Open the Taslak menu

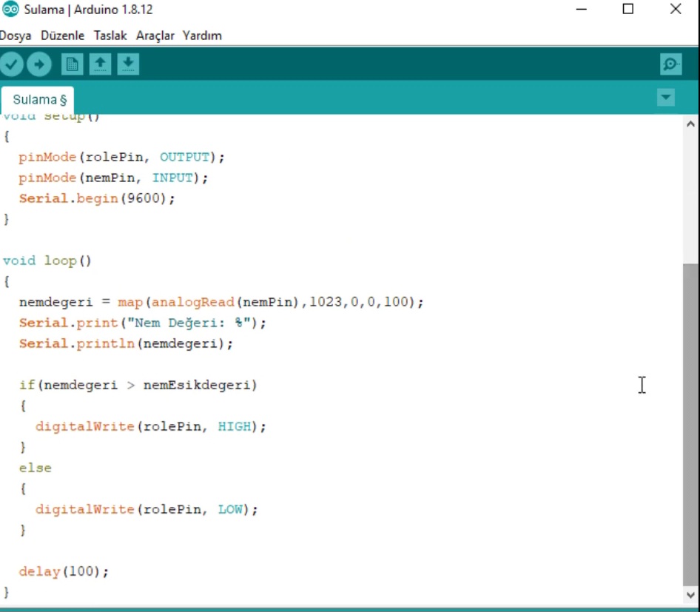[110, 35]
